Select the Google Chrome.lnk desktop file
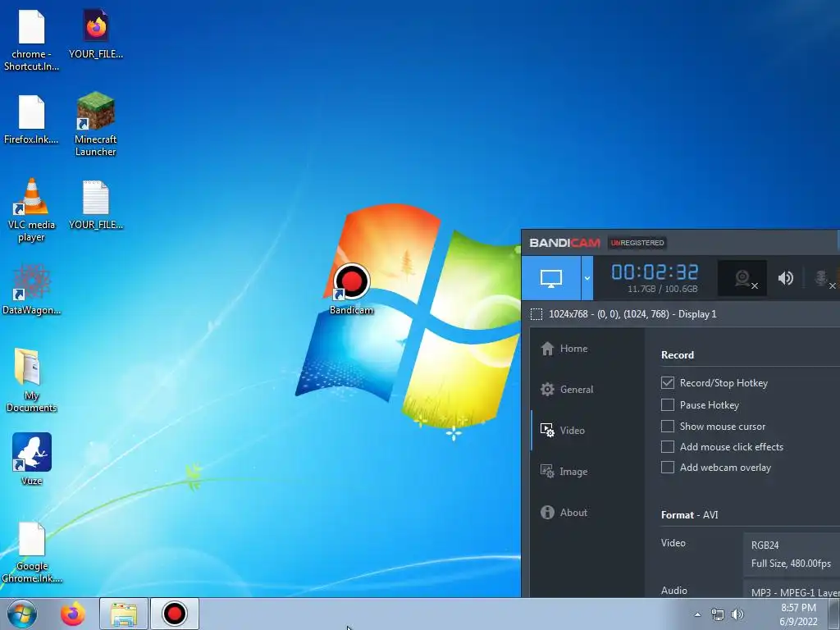Viewport: 840px width, 630px height. 32,552
